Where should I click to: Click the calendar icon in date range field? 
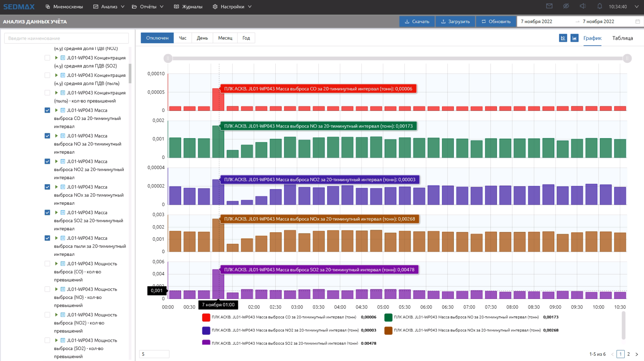[x=638, y=22]
